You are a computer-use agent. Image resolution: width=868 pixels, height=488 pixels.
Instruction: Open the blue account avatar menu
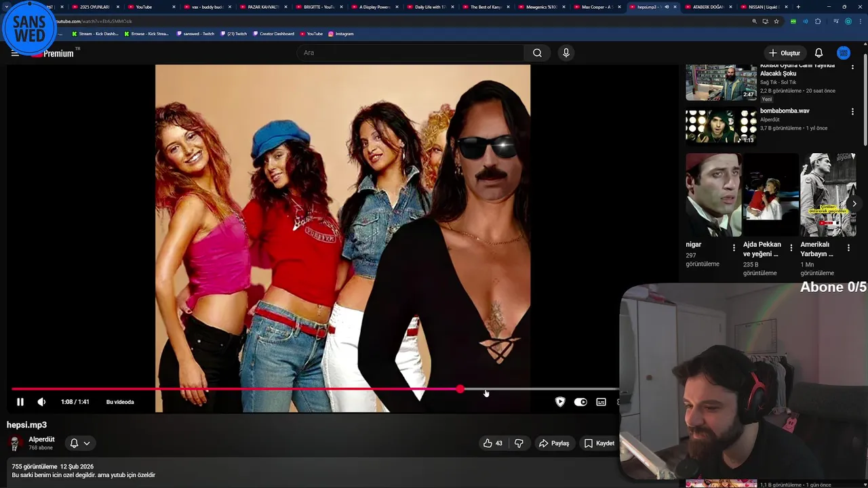844,53
